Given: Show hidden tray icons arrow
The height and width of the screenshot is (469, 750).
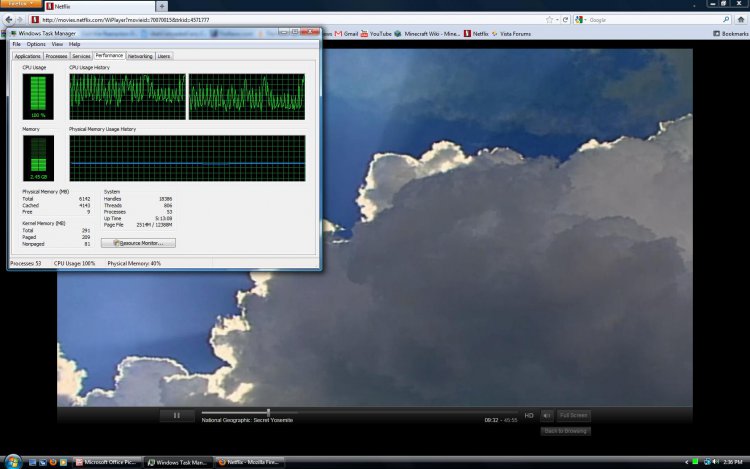Looking at the screenshot, I should click(x=686, y=462).
